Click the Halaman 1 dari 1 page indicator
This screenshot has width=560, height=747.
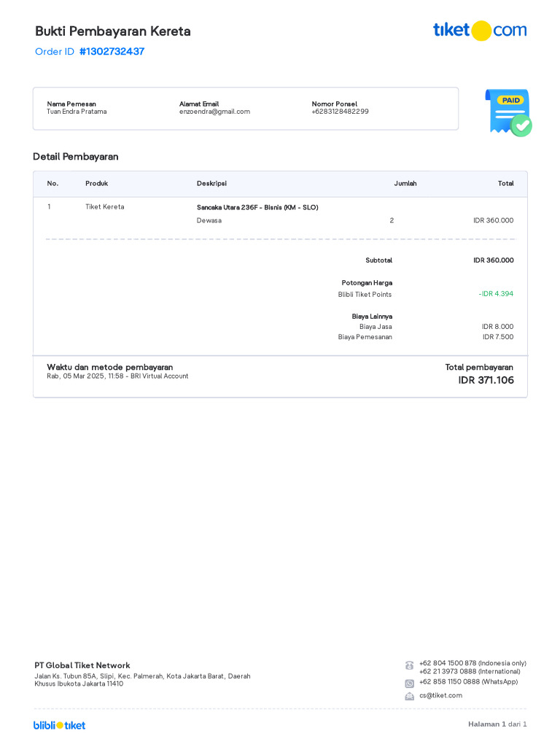[497, 724]
